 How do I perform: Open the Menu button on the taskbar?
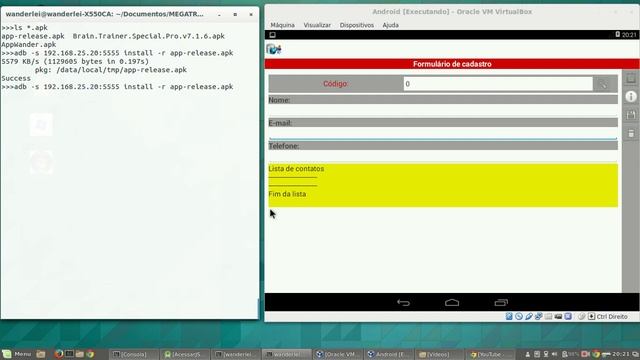(x=17, y=354)
